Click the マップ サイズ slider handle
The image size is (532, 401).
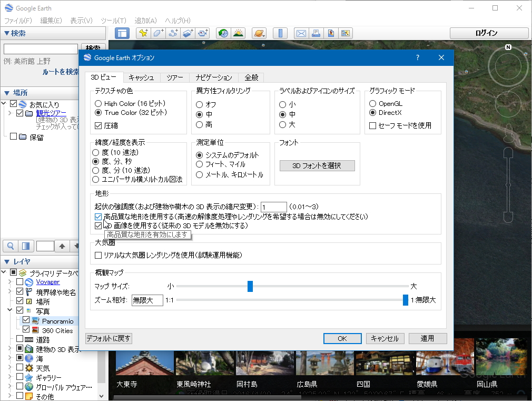(250, 286)
